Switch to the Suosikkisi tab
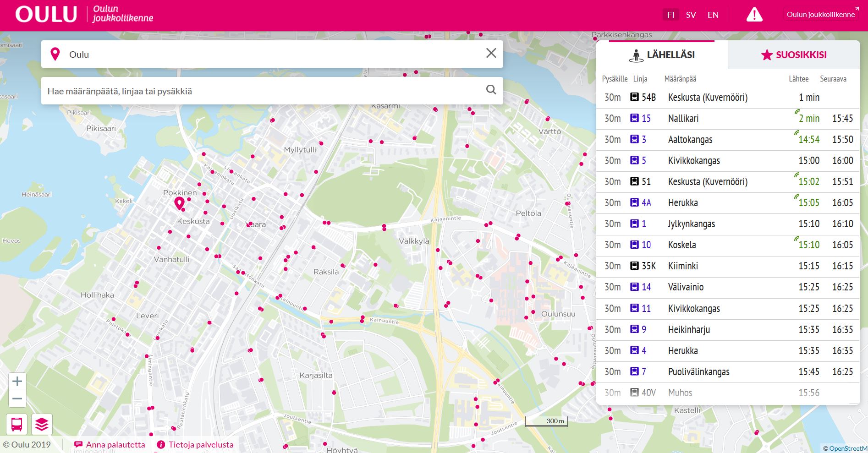This screenshot has width=868, height=453. pos(794,55)
